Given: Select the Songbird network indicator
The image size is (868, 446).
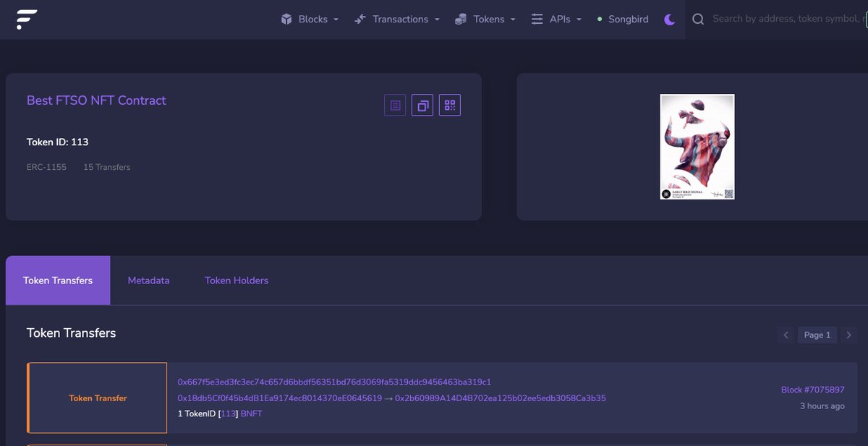Looking at the screenshot, I should (623, 20).
